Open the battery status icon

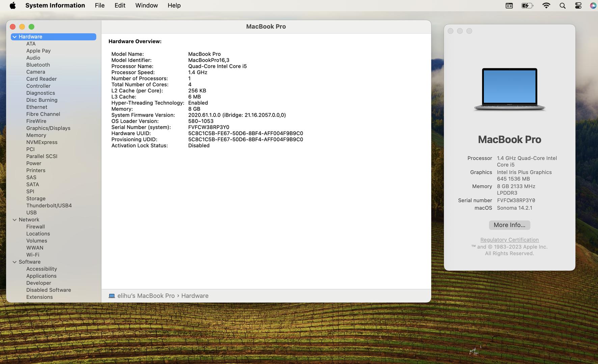(527, 5)
